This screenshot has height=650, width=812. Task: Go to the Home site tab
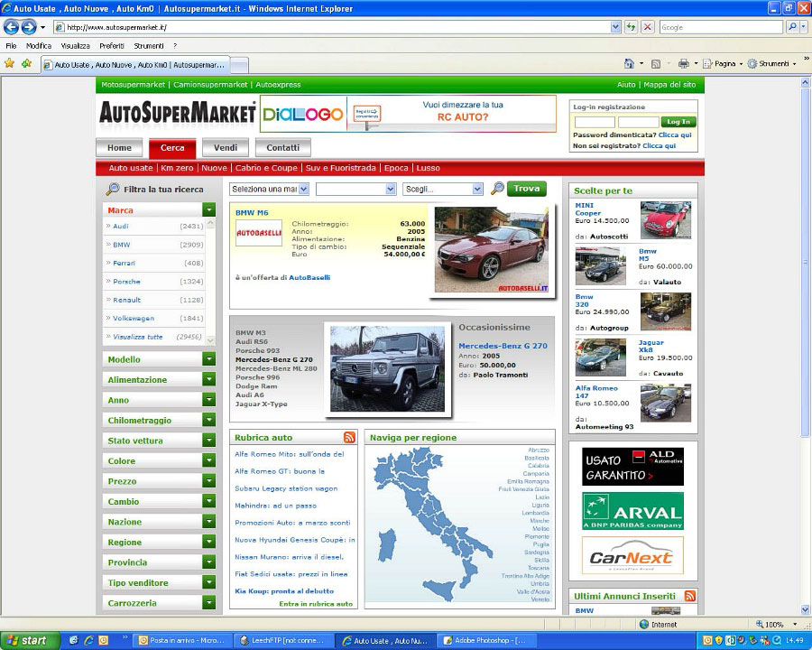pyautogui.click(x=120, y=148)
